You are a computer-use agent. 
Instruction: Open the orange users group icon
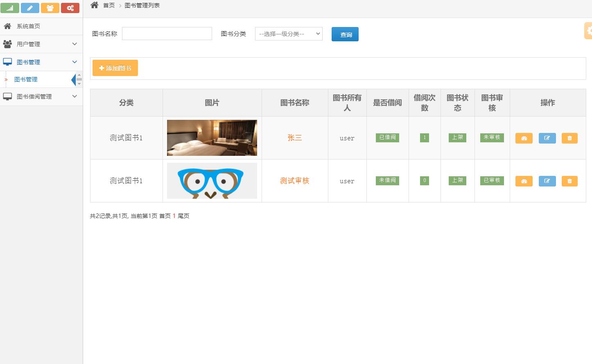point(50,7)
